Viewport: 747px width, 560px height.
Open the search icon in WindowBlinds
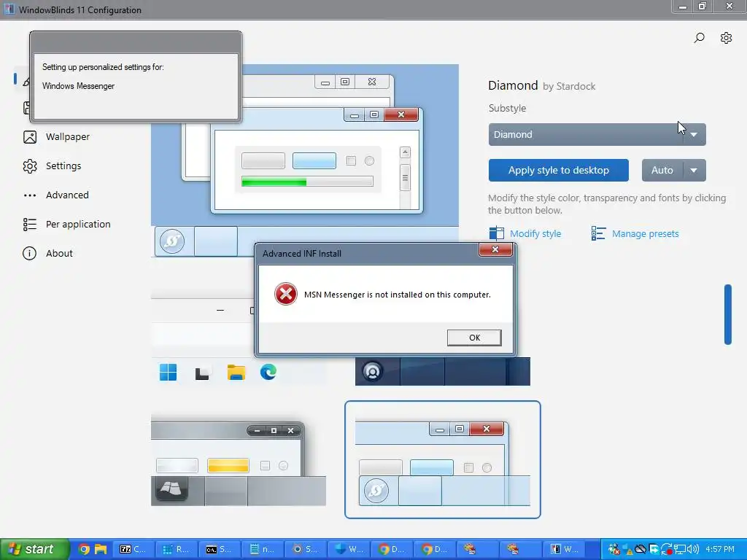tap(699, 38)
